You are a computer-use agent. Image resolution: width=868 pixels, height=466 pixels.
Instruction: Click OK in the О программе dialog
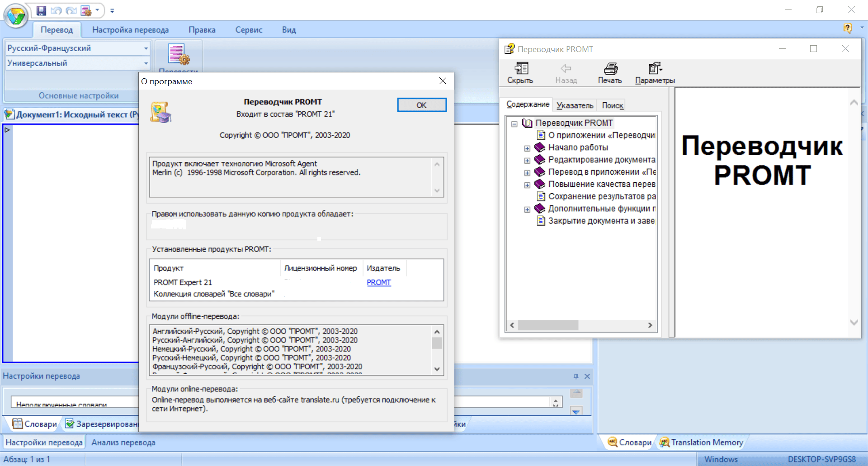421,105
